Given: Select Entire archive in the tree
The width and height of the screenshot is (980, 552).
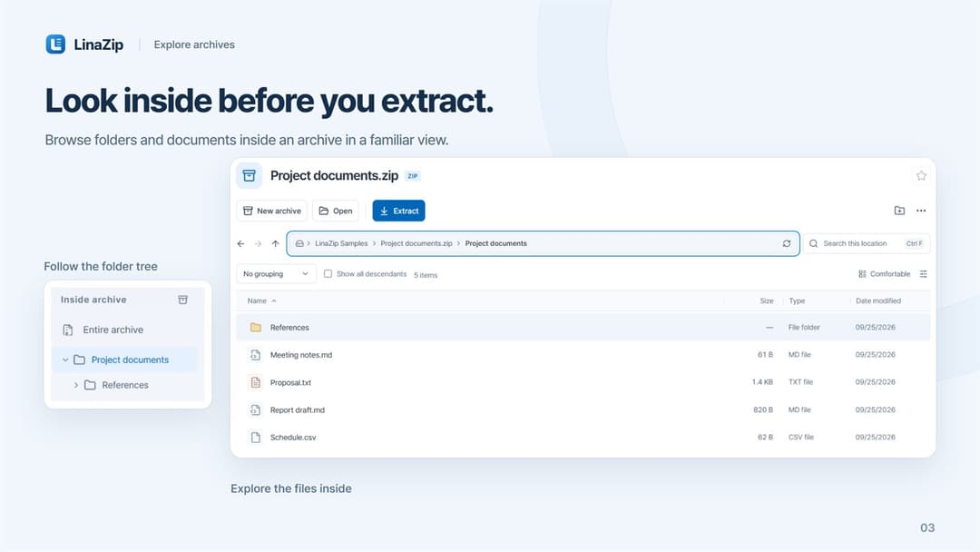Looking at the screenshot, I should coord(113,330).
